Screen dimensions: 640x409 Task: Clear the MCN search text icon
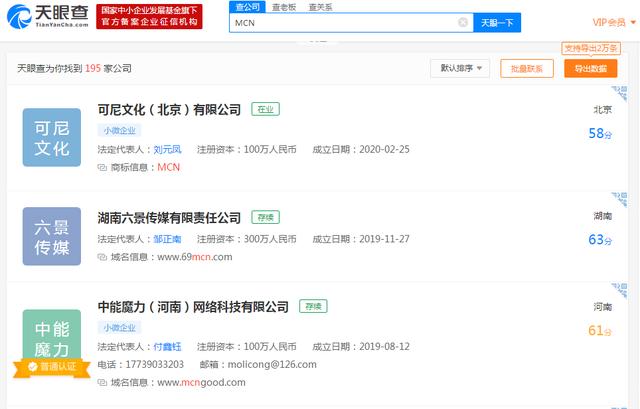pos(463,22)
